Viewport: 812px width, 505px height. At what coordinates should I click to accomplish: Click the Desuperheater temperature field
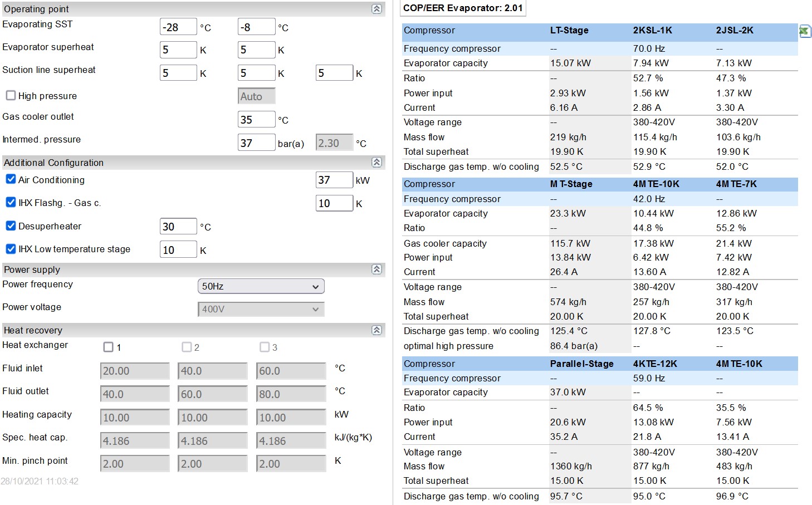point(178,227)
